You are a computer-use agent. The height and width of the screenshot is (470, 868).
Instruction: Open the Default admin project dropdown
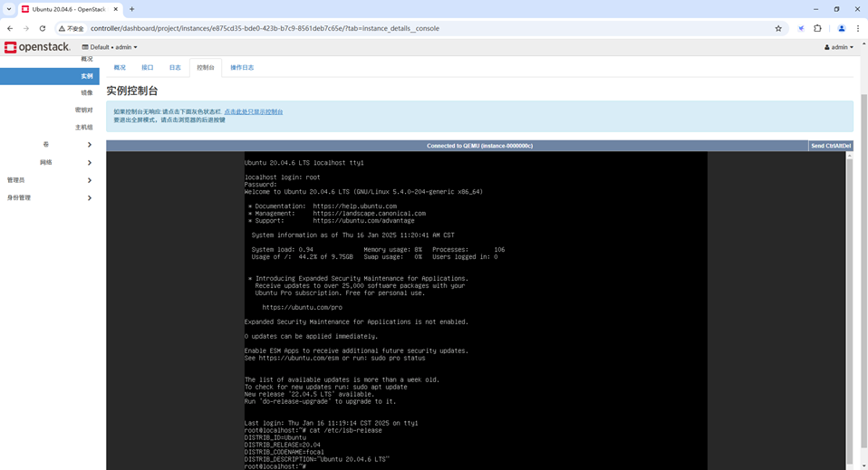(110, 47)
